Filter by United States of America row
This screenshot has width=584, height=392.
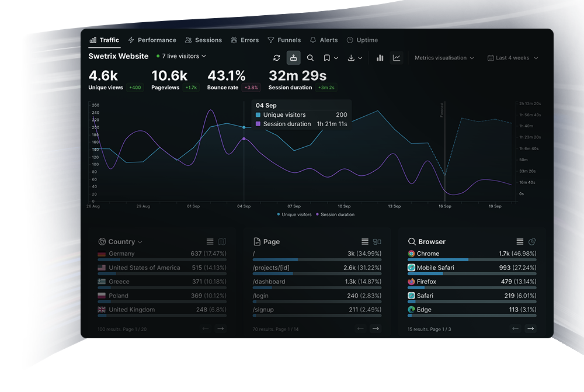click(x=162, y=269)
